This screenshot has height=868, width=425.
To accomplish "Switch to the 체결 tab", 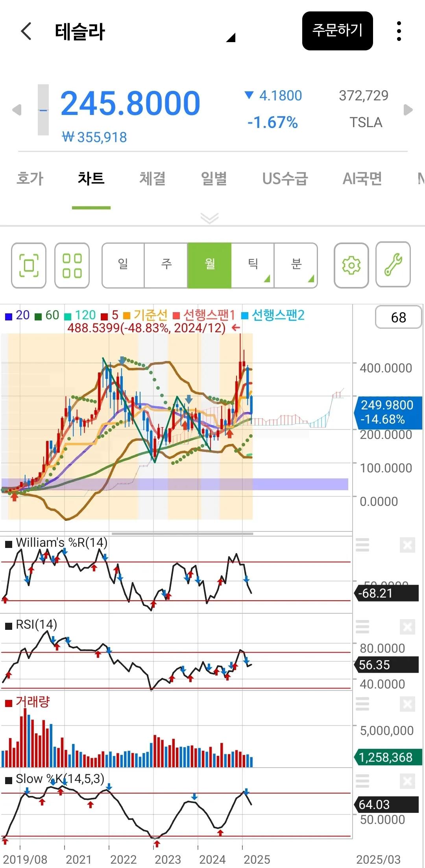I will [x=153, y=178].
